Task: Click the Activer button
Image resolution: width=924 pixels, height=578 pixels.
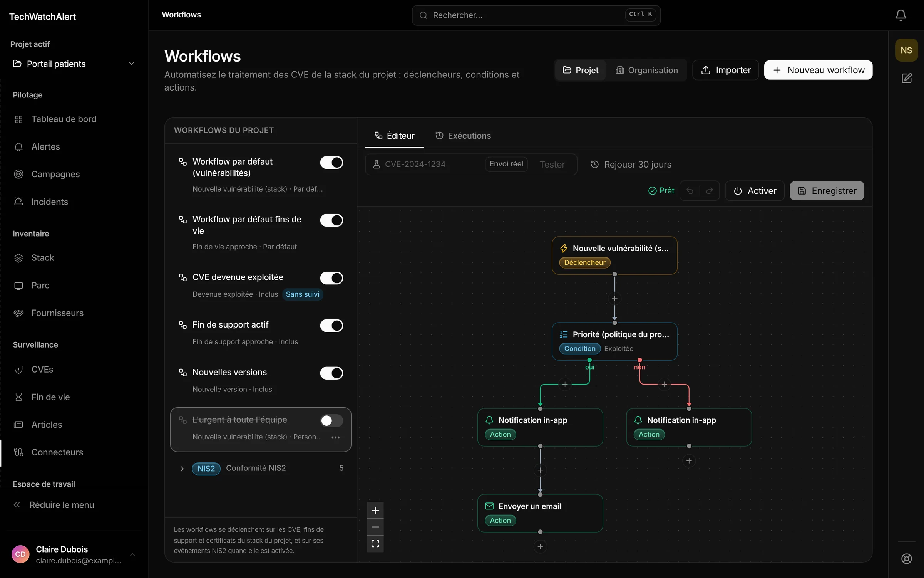Action: click(x=755, y=191)
